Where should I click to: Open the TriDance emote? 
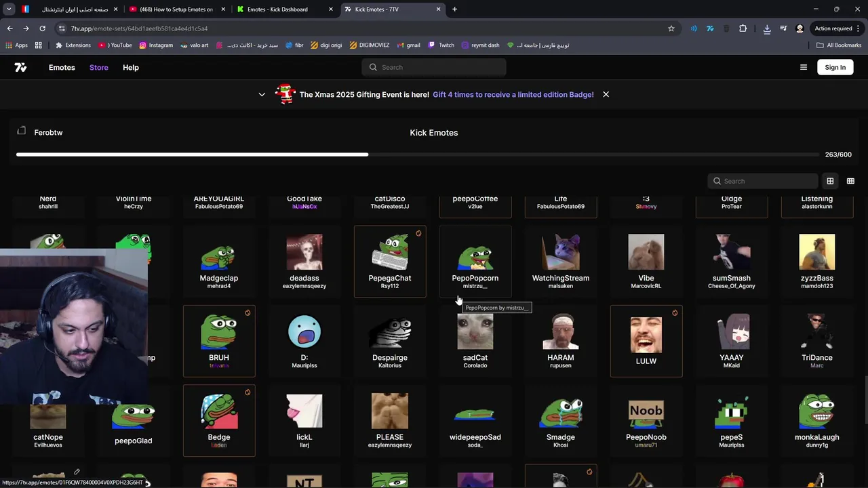[x=817, y=341]
